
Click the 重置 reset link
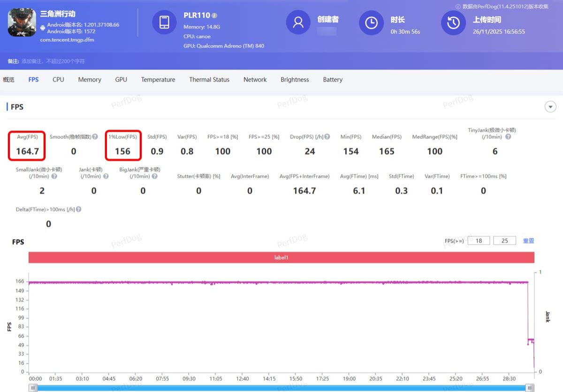click(x=528, y=241)
